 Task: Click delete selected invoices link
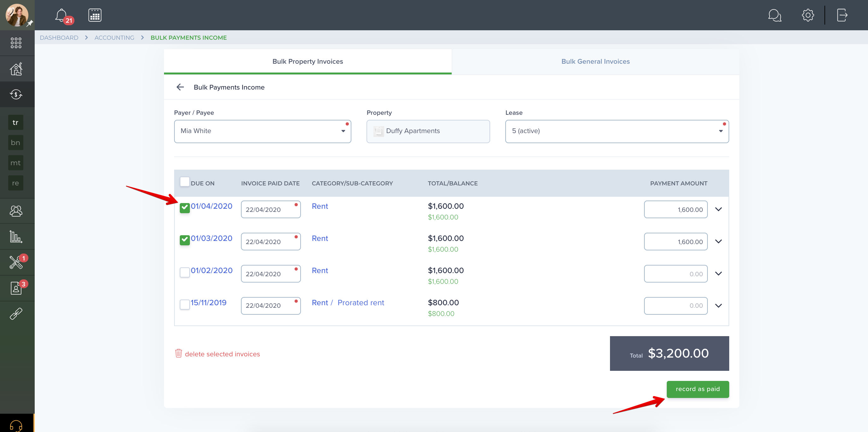(x=222, y=354)
